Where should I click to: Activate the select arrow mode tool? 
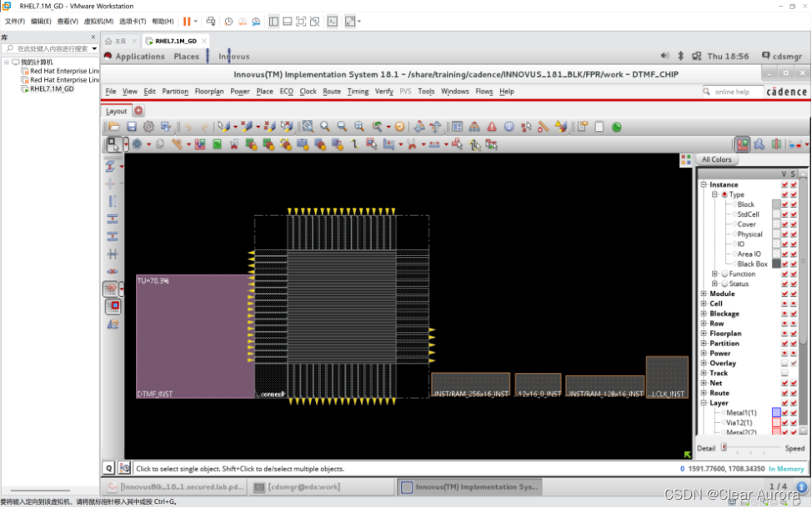113,144
